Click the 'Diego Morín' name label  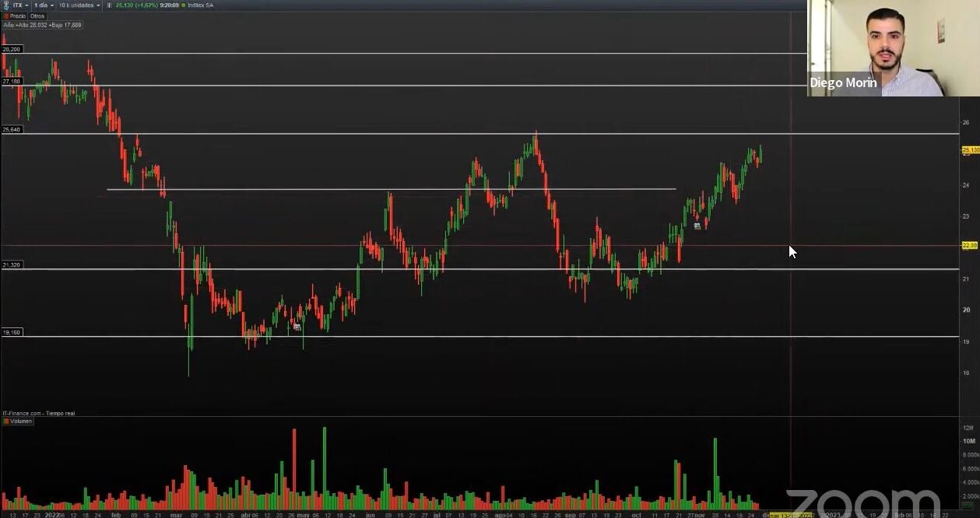point(843,82)
